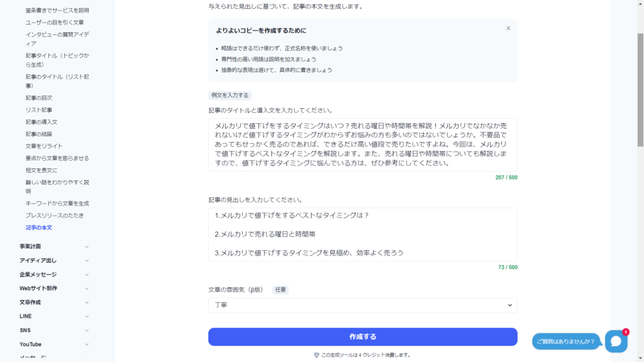Viewport: 644px width, 362px height.
Task: Click the 例文を入力する button
Action: pyautogui.click(x=230, y=96)
